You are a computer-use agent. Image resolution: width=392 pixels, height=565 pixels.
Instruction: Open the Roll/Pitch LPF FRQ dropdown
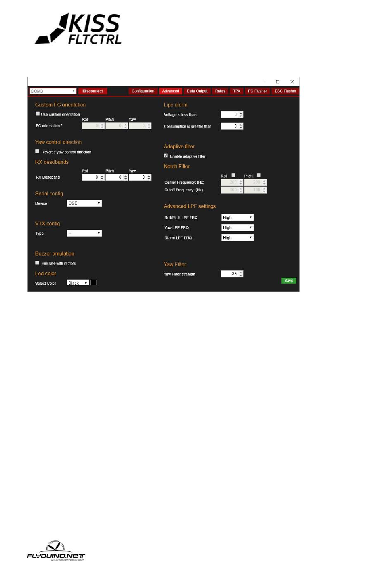[x=237, y=217]
